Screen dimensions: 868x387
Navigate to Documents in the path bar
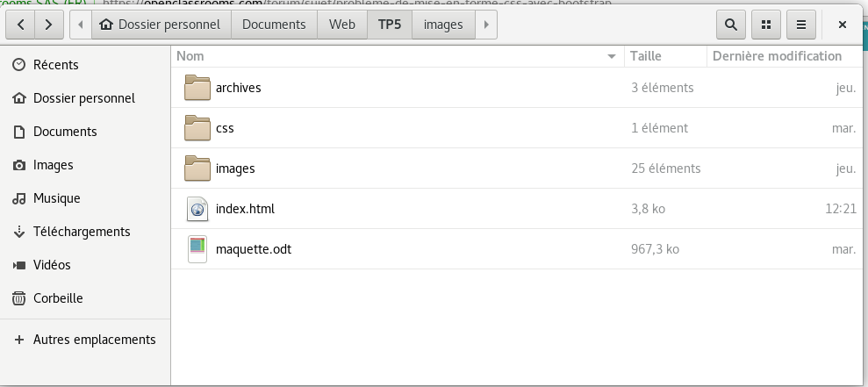point(274,25)
